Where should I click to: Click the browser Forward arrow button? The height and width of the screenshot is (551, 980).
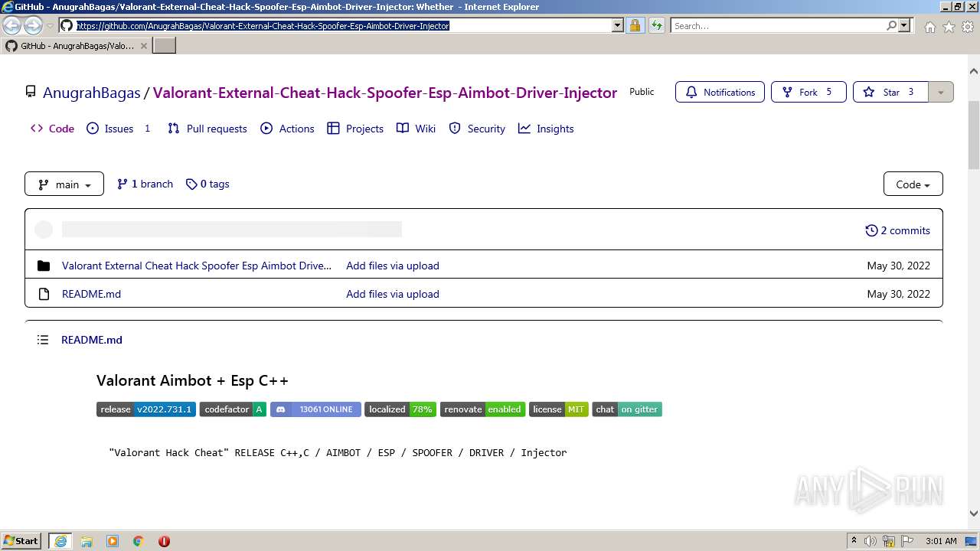33,26
